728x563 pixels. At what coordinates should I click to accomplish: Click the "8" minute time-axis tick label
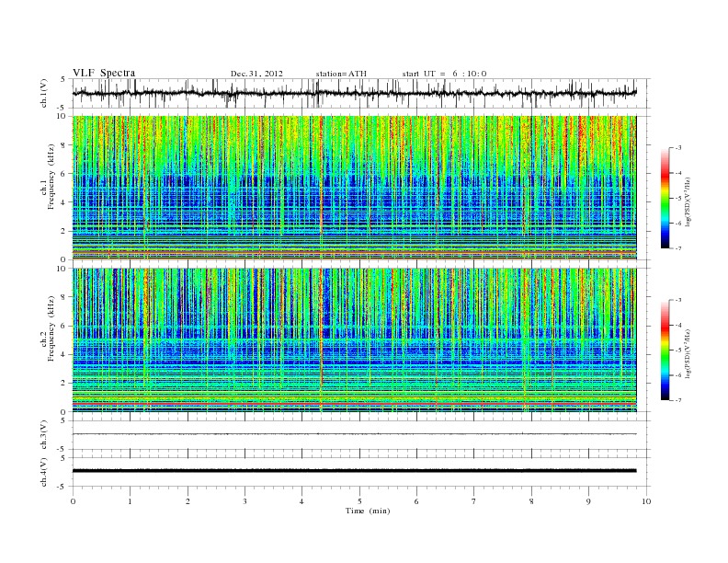tap(531, 501)
